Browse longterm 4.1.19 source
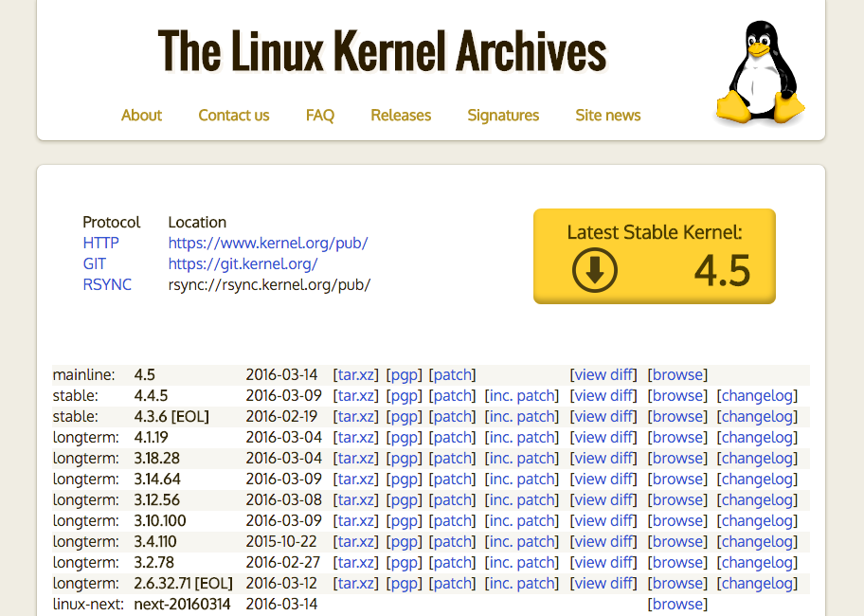The height and width of the screenshot is (616, 864). click(677, 438)
